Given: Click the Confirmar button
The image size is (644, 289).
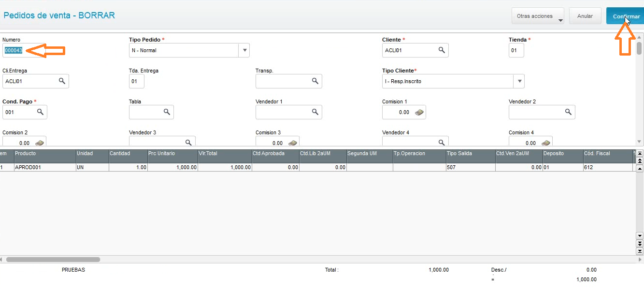Looking at the screenshot, I should 625,16.
